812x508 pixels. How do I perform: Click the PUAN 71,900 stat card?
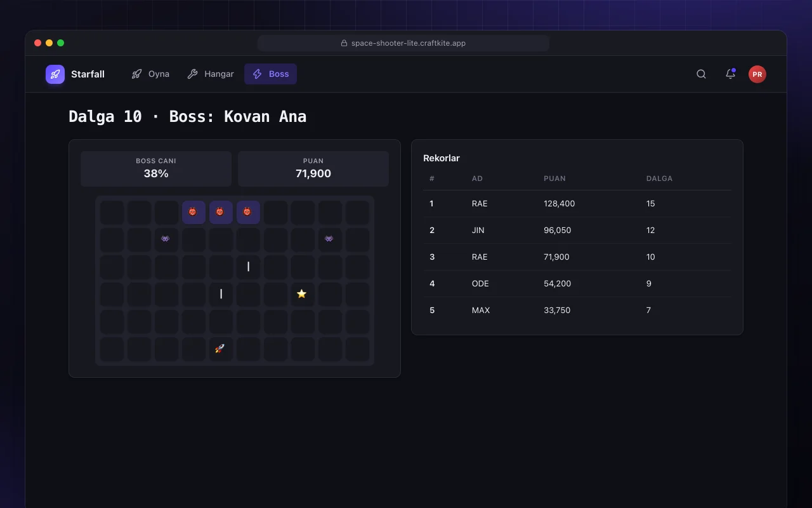pos(313,169)
